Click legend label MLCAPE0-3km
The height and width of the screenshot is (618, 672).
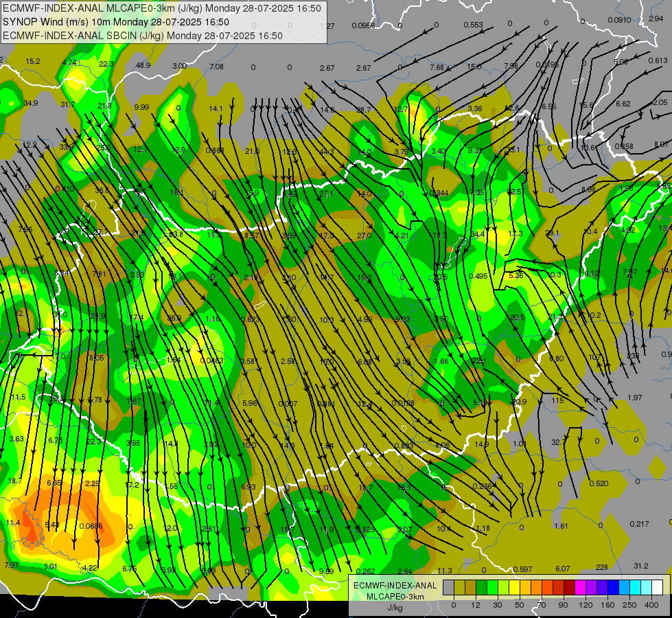pos(395,597)
